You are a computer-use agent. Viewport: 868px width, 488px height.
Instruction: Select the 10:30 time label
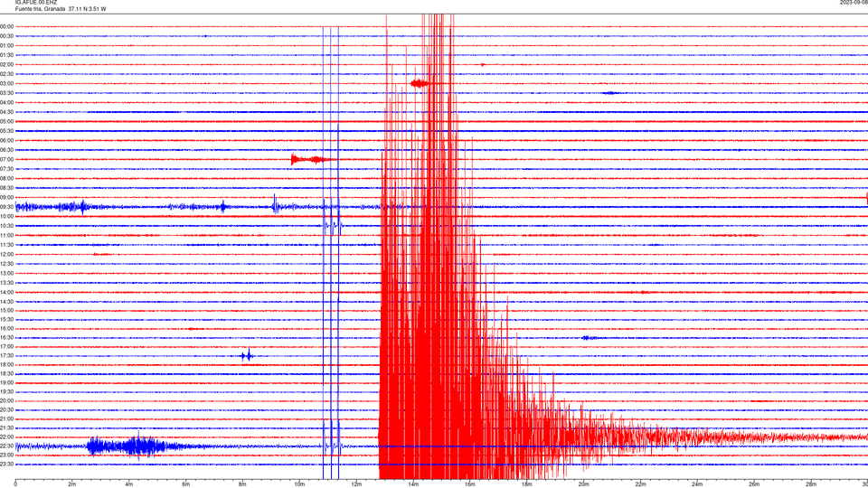tap(6, 226)
